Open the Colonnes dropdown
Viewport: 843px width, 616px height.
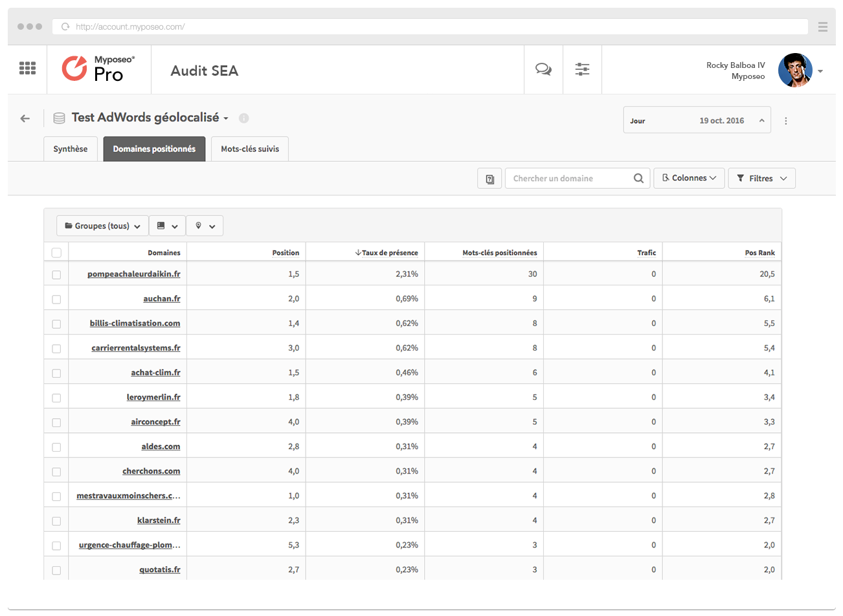pos(689,178)
